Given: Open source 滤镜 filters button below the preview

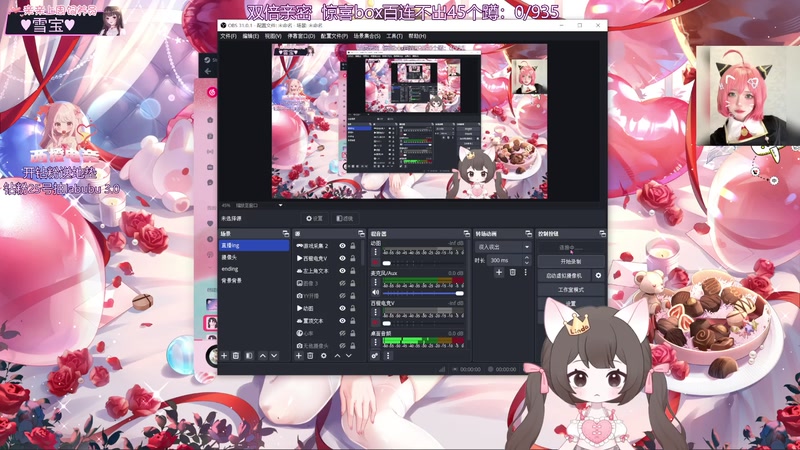Looking at the screenshot, I should (x=345, y=218).
